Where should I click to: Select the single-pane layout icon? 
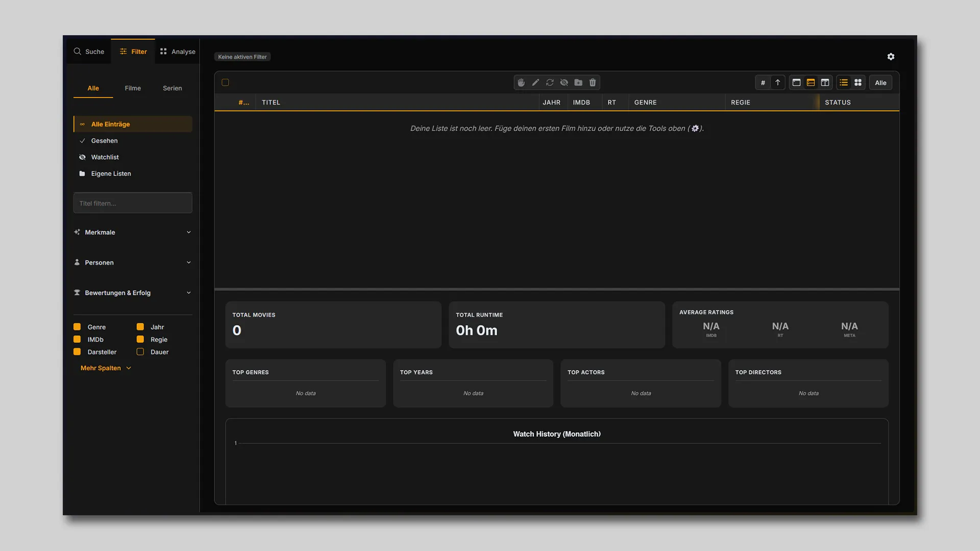coord(796,83)
